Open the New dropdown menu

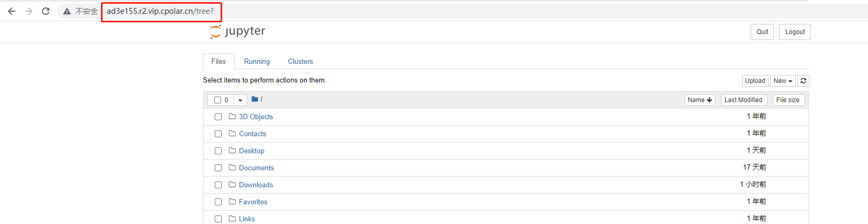783,81
